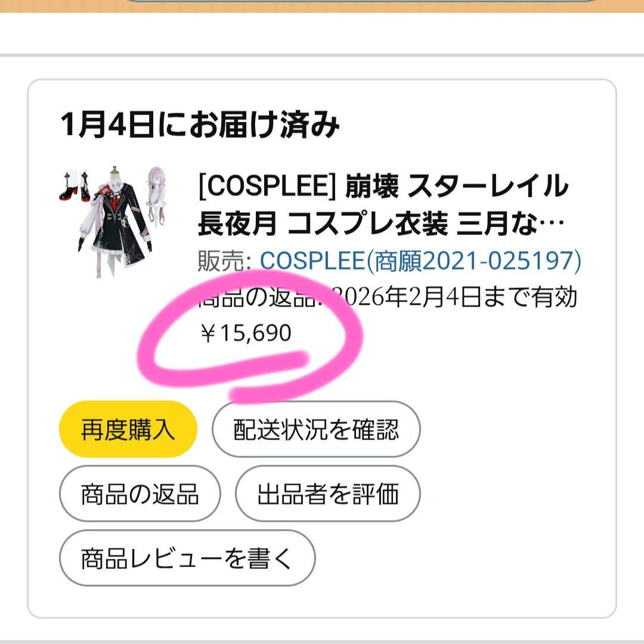
Task: Tap the orange header bar at top
Action: point(322,6)
